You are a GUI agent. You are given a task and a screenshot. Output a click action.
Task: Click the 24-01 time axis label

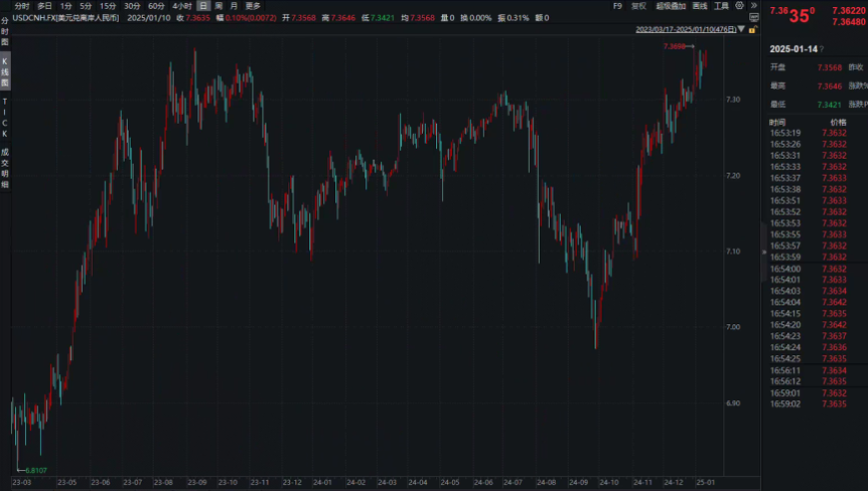coord(322,483)
